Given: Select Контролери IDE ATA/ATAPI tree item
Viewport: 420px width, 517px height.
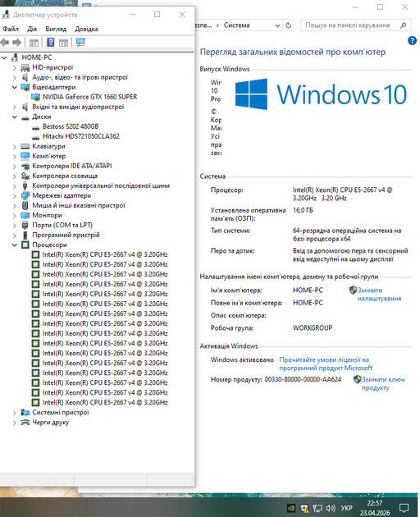Looking at the screenshot, I should click(72, 166).
